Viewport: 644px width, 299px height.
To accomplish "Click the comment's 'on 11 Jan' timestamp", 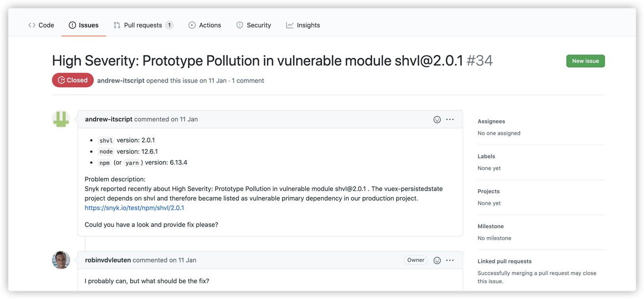I will click(x=184, y=120).
